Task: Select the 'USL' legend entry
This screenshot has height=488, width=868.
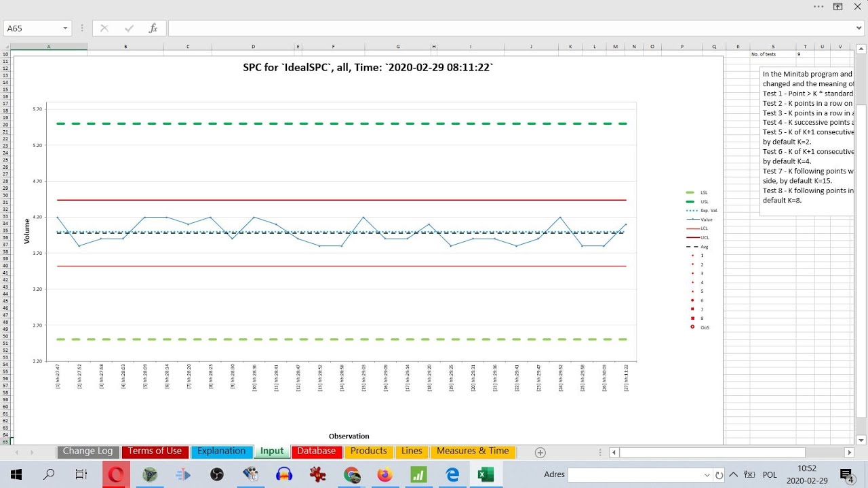Action: (x=696, y=201)
